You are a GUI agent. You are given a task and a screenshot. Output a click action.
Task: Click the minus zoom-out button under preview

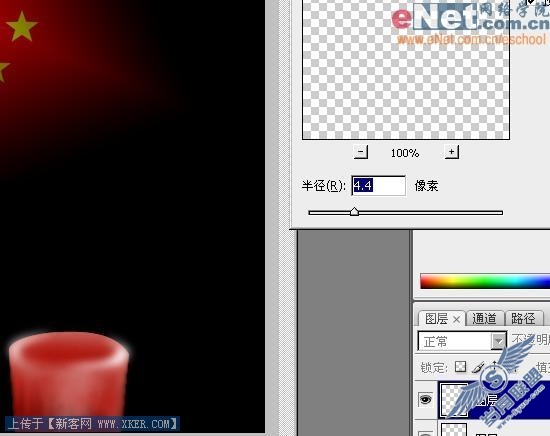[x=361, y=152]
